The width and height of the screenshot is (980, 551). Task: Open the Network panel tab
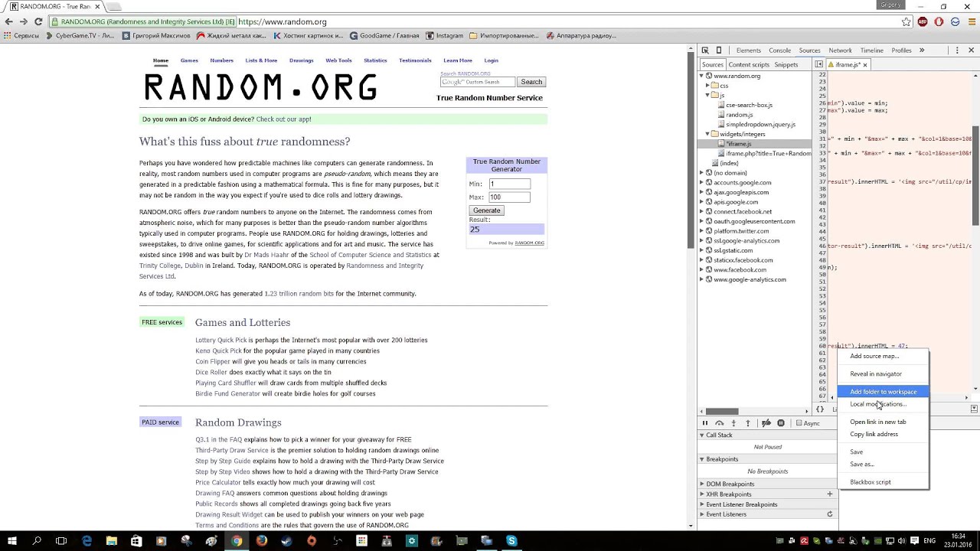point(840,51)
